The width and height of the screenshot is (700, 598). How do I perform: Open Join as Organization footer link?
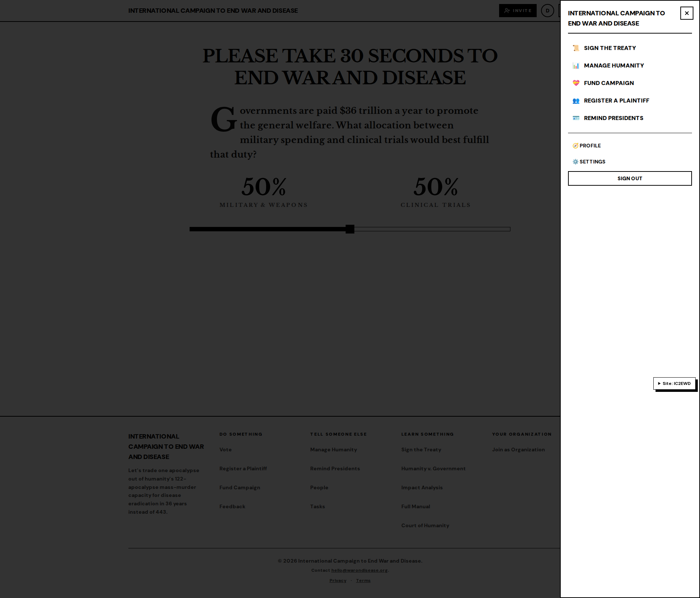coord(518,450)
